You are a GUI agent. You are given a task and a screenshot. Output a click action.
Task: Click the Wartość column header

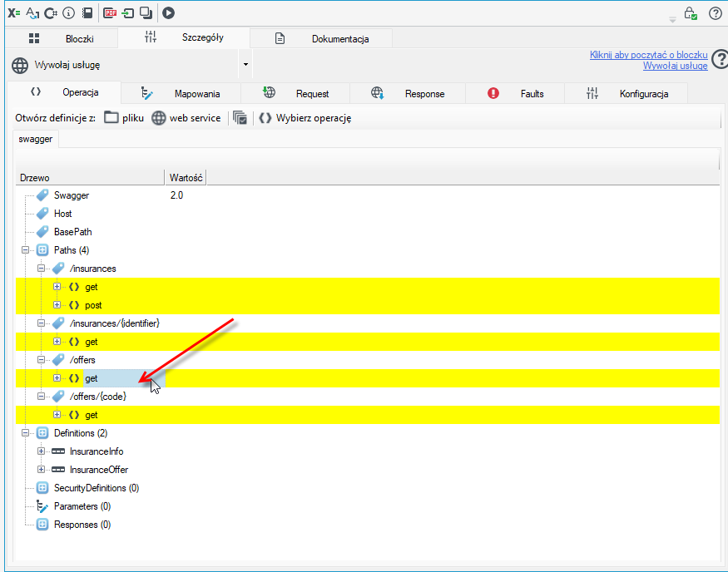[186, 178]
